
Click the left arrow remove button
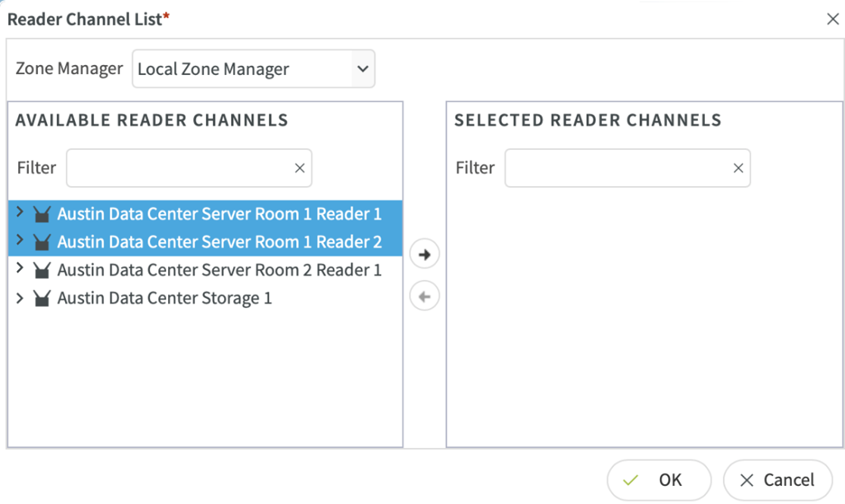(x=424, y=297)
